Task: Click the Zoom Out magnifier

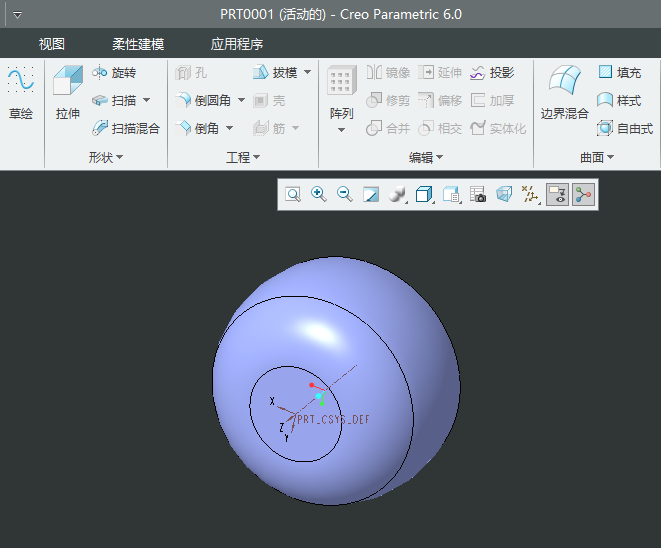Action: pyautogui.click(x=345, y=195)
